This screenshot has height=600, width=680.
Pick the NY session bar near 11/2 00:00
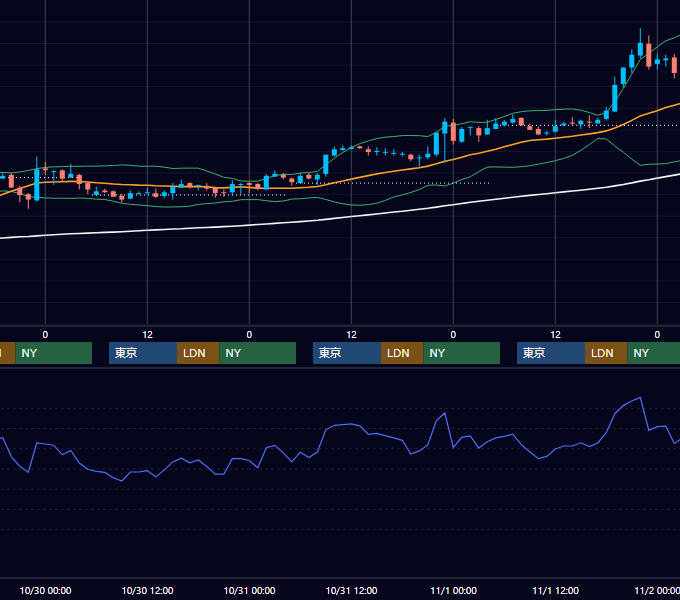tap(654, 353)
